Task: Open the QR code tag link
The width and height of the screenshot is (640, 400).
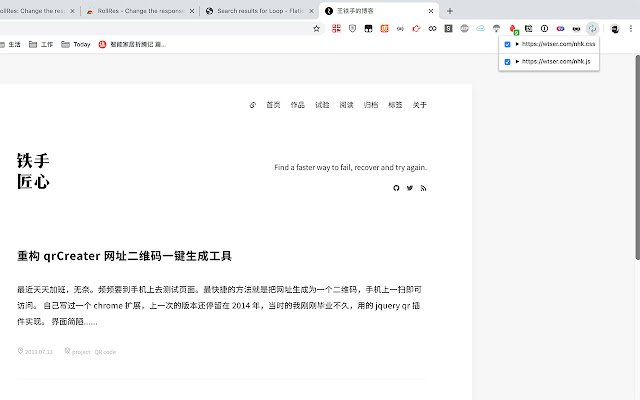Action: point(105,352)
